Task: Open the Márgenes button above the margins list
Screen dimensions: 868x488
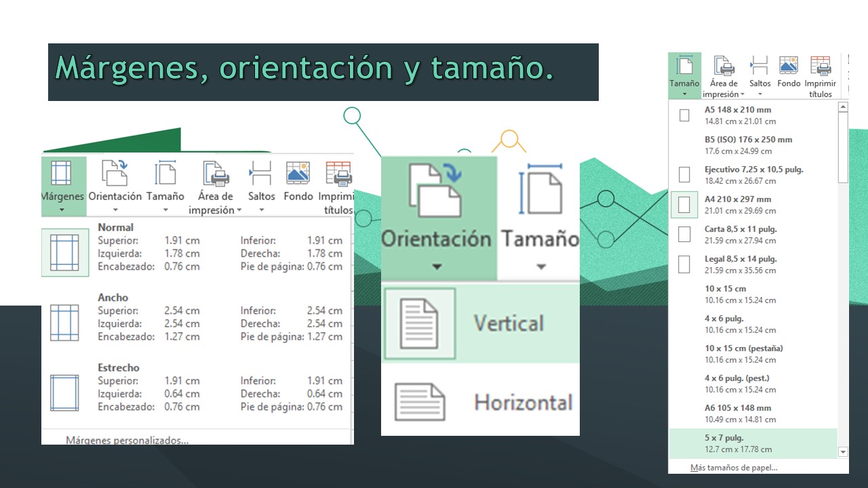Action: pyautogui.click(x=64, y=186)
